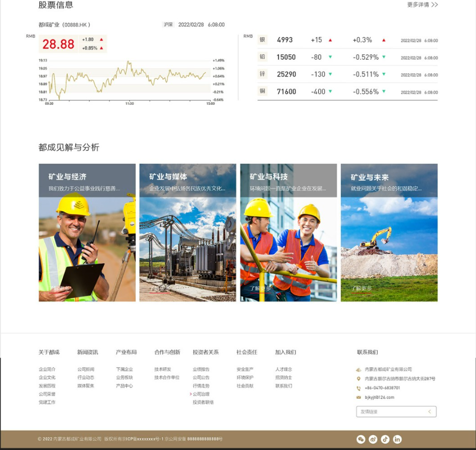The image size is (476, 450).
Task: Open the WeChat social icon in footer
Action: point(361,439)
